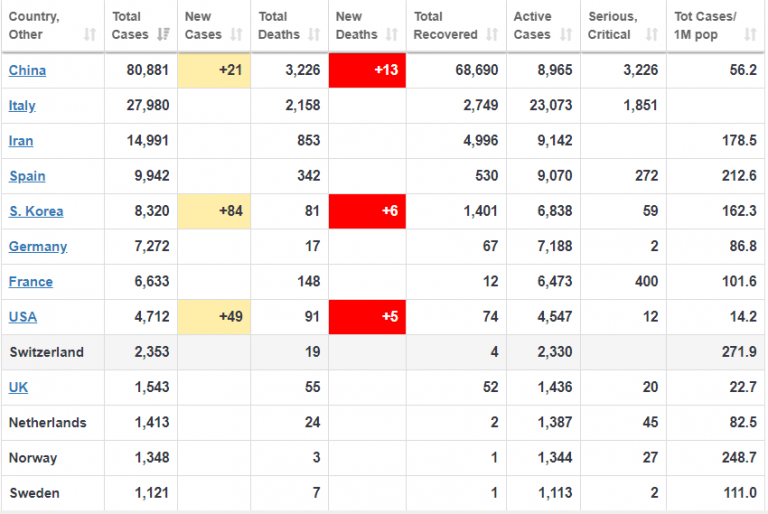
Task: Click the UK link
Action: tap(18, 387)
